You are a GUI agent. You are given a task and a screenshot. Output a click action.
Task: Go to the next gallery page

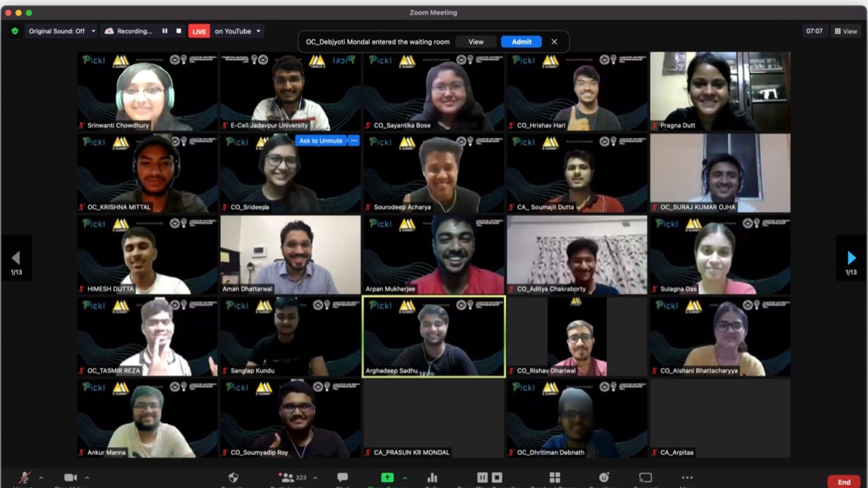[851, 258]
